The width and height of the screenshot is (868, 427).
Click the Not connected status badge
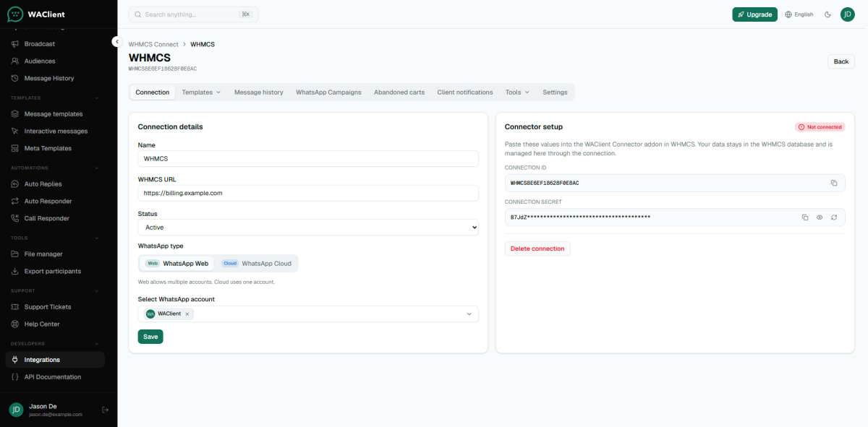820,127
